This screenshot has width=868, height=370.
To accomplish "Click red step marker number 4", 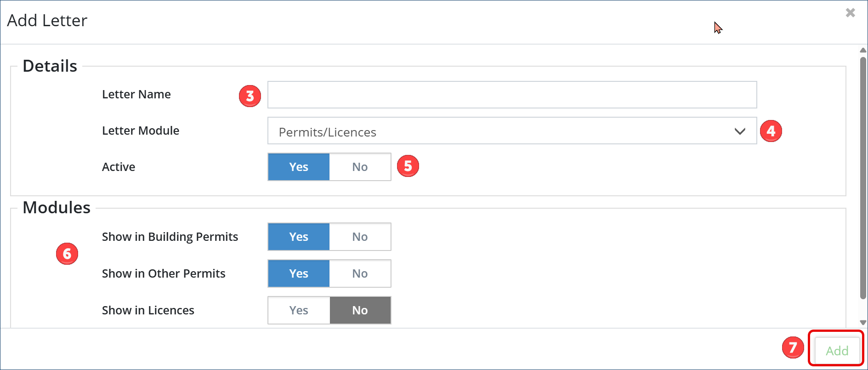I will click(771, 131).
